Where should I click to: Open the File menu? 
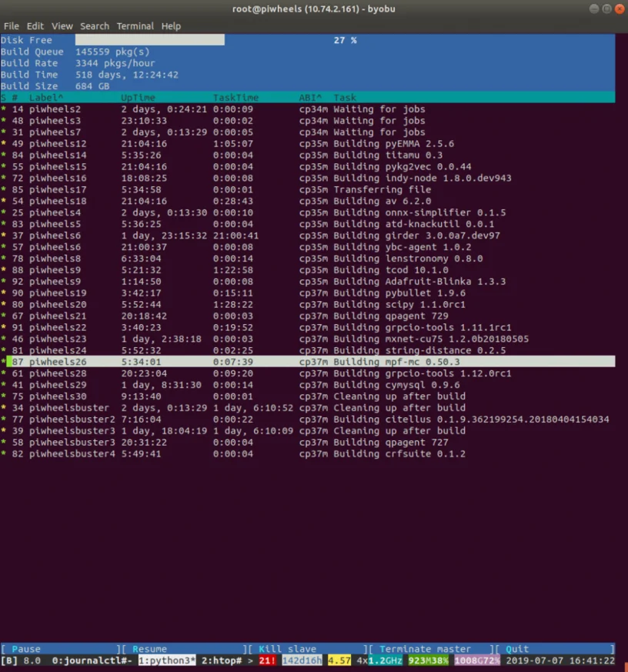pos(11,26)
